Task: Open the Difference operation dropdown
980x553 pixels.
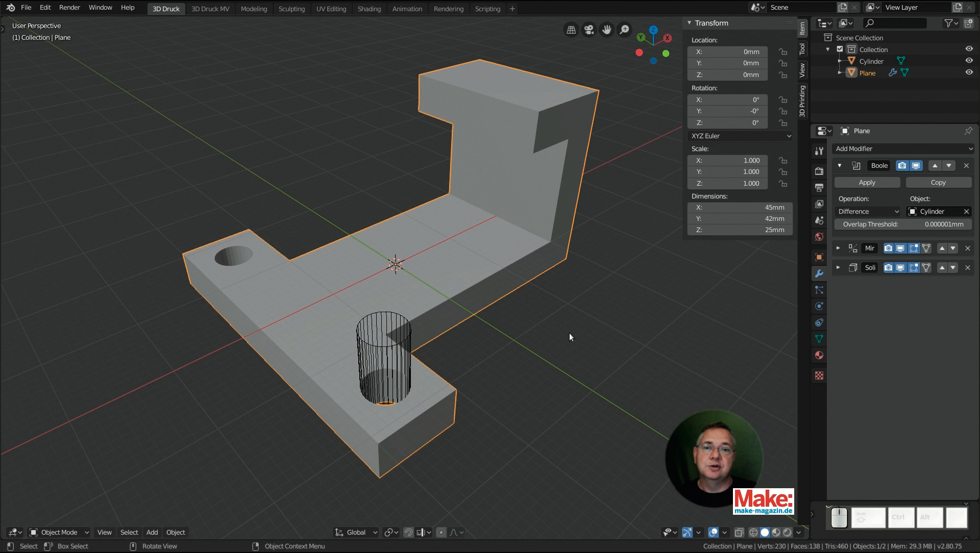Action: pyautogui.click(x=868, y=212)
